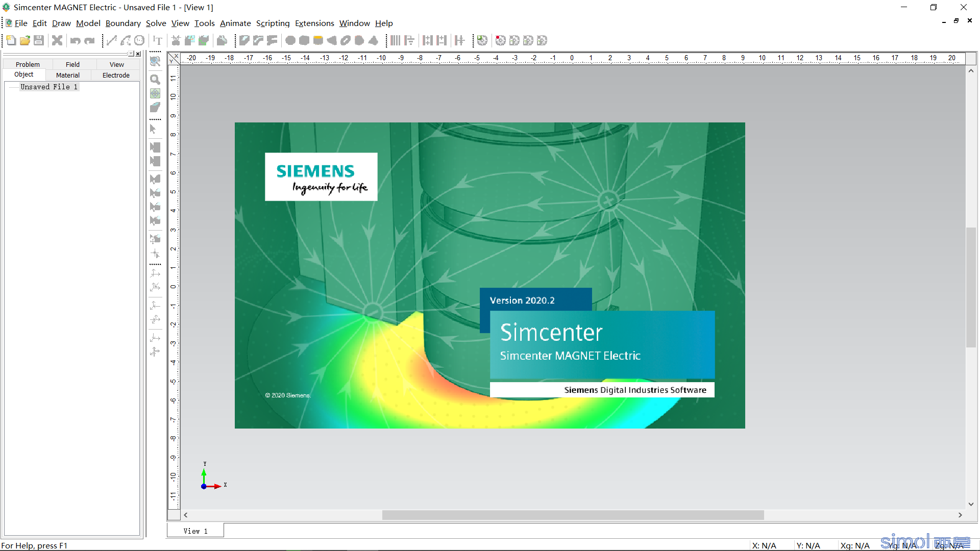Viewport: 980px width, 551px height.
Task: Select the Add Circle drawing tool
Action: click(x=139, y=40)
